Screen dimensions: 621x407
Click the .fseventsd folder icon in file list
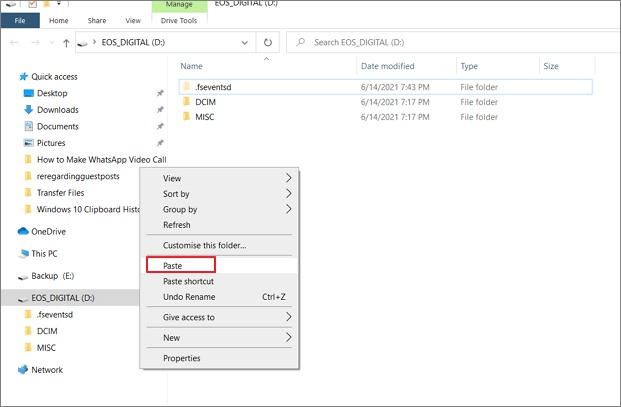pos(186,87)
